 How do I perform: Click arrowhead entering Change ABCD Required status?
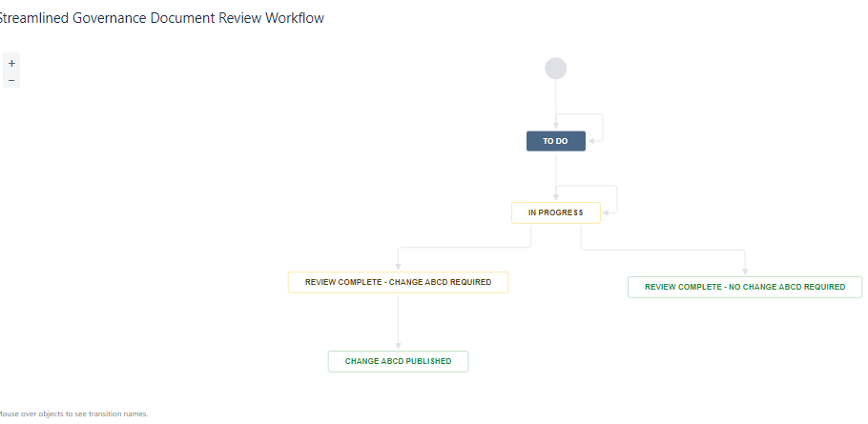click(x=398, y=267)
